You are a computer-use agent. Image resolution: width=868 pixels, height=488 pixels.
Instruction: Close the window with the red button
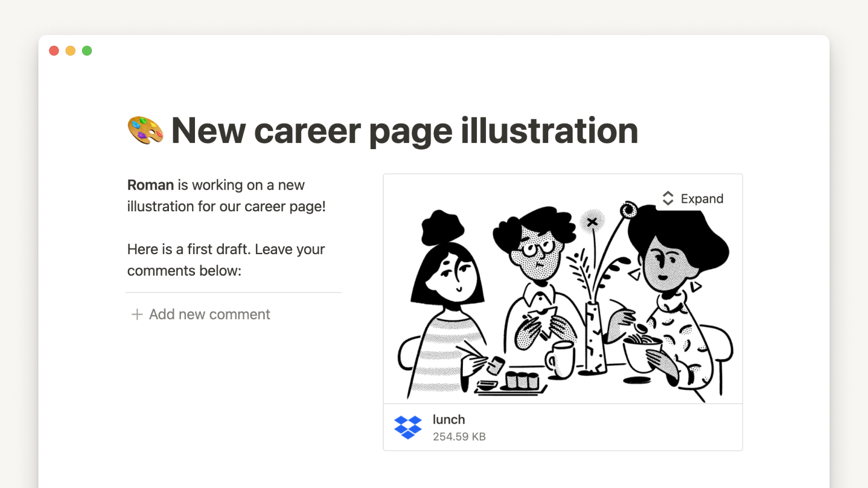54,51
